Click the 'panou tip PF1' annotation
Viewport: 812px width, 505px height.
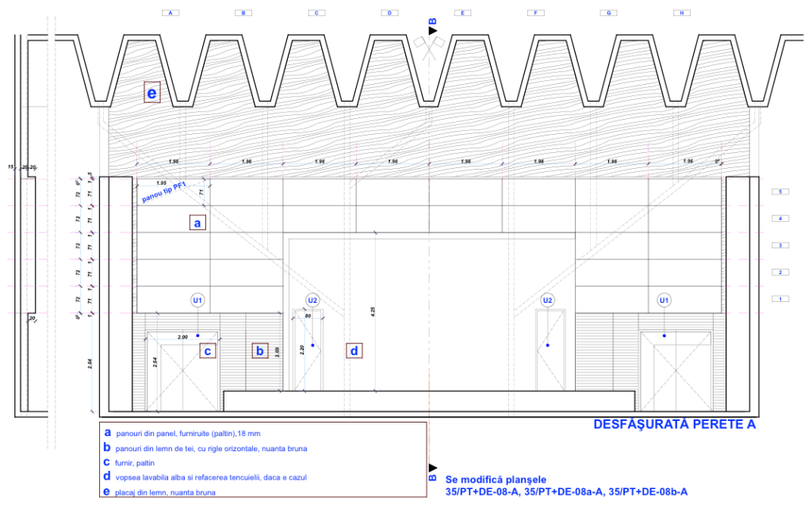(163, 193)
